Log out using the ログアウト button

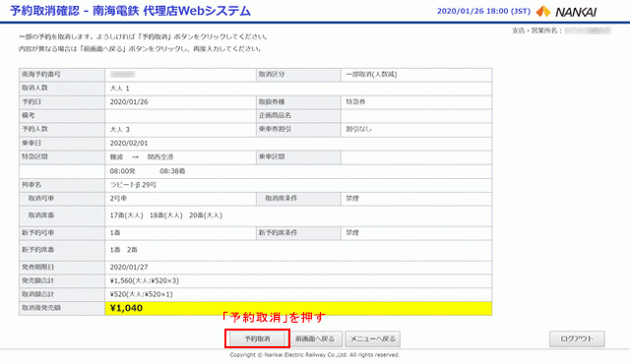point(577,338)
